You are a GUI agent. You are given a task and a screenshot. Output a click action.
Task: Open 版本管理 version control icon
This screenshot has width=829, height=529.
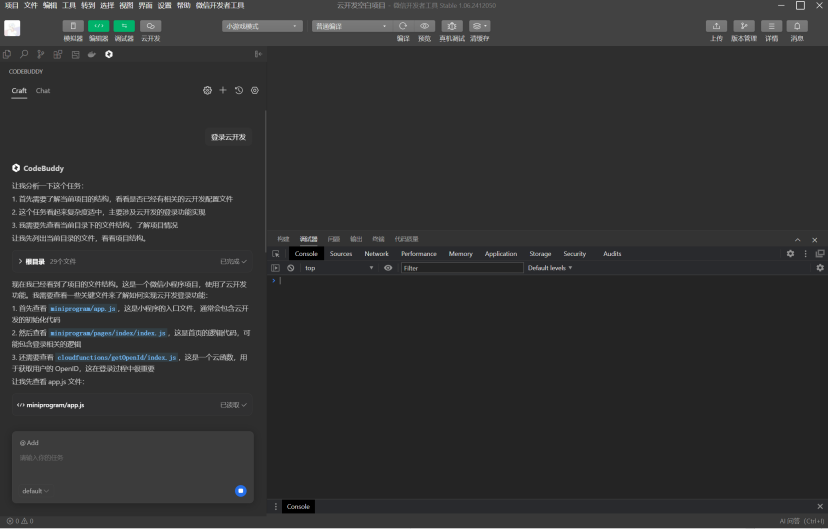pyautogui.click(x=744, y=26)
